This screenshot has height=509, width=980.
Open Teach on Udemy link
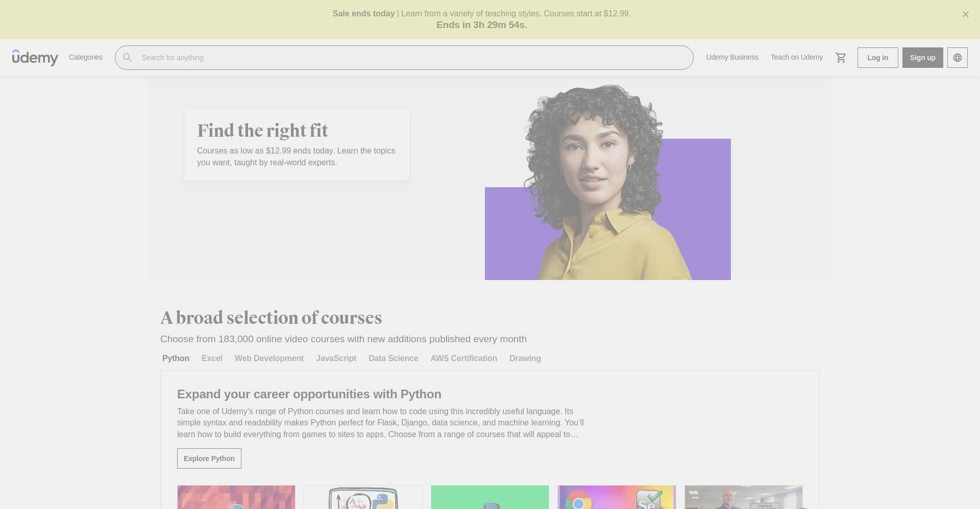[796, 57]
